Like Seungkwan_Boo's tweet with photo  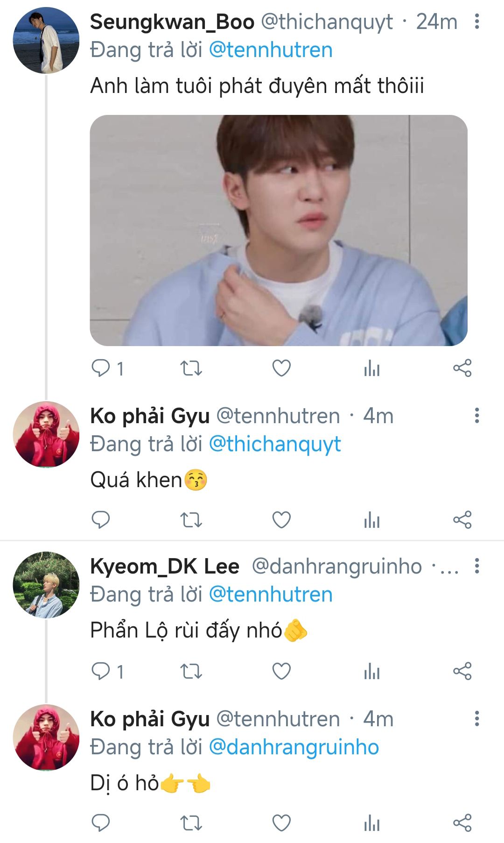point(281,368)
